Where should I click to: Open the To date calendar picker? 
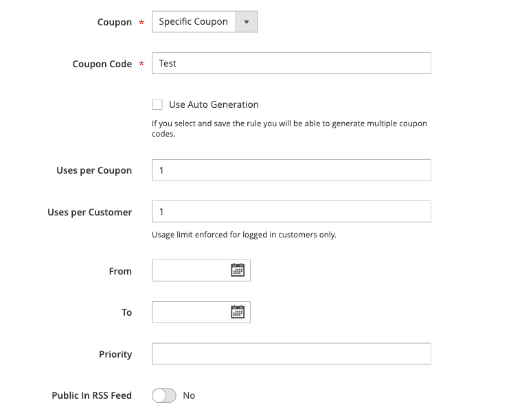coord(238,312)
